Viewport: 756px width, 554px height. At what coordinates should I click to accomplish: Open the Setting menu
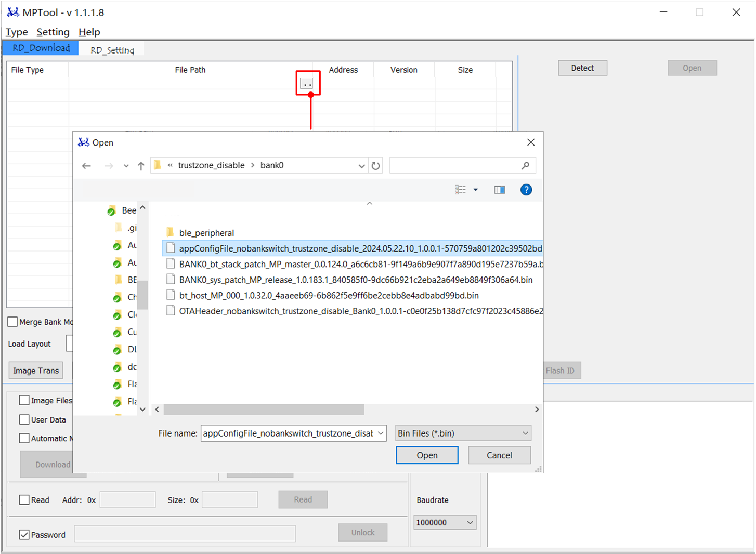[x=53, y=32]
